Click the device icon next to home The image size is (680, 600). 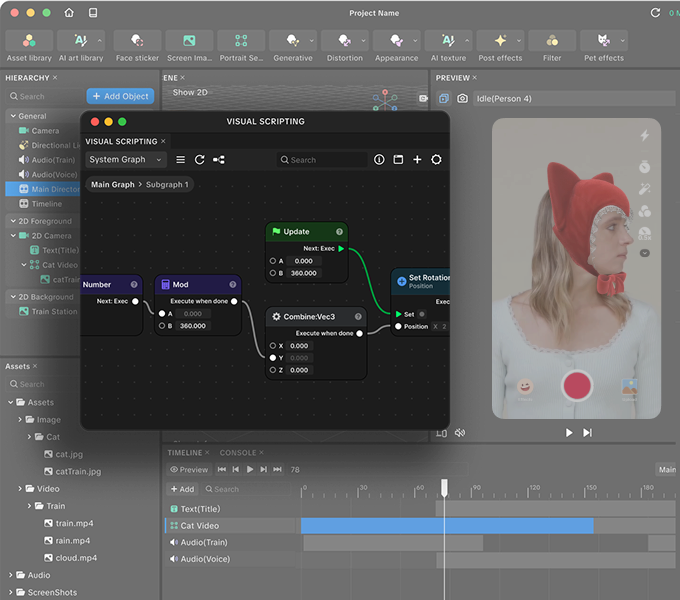(93, 13)
